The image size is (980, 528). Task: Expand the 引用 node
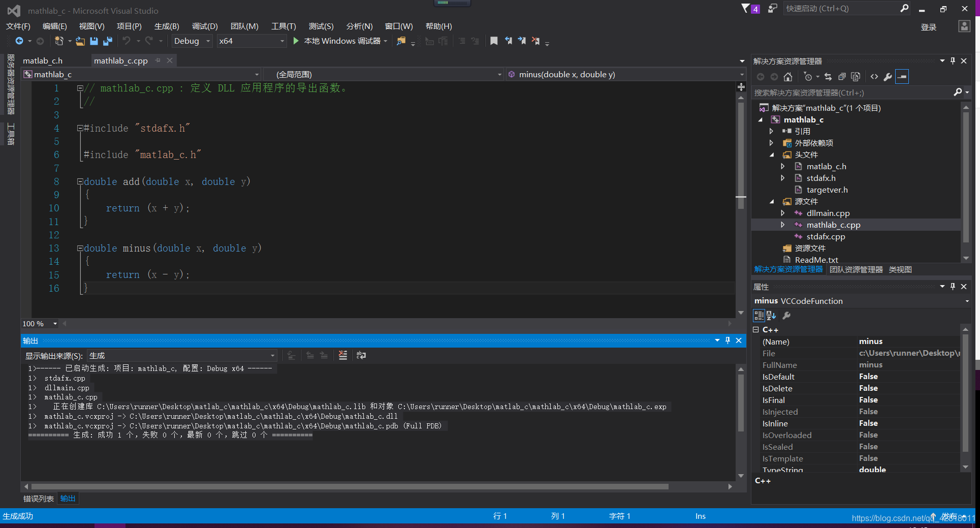(771, 132)
